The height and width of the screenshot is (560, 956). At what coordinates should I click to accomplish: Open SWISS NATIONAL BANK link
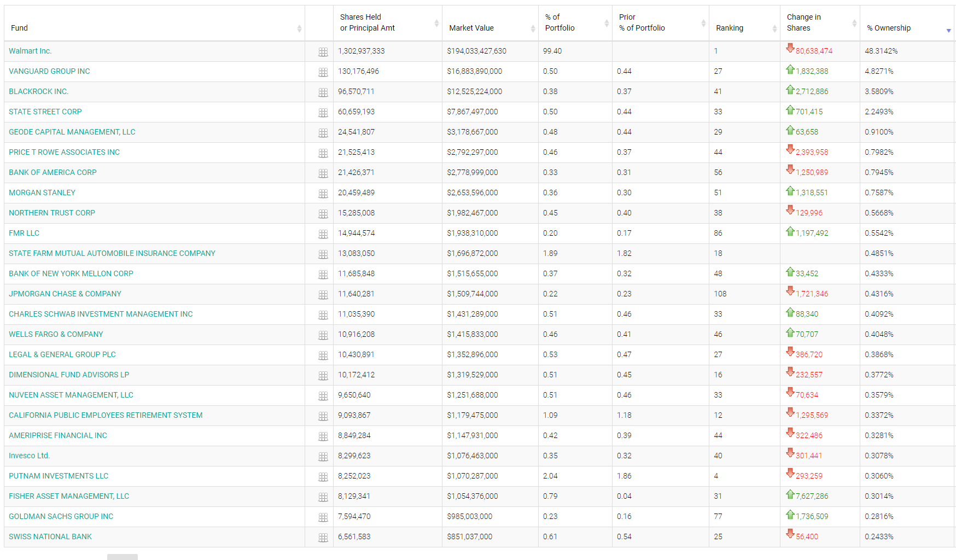pos(50,536)
